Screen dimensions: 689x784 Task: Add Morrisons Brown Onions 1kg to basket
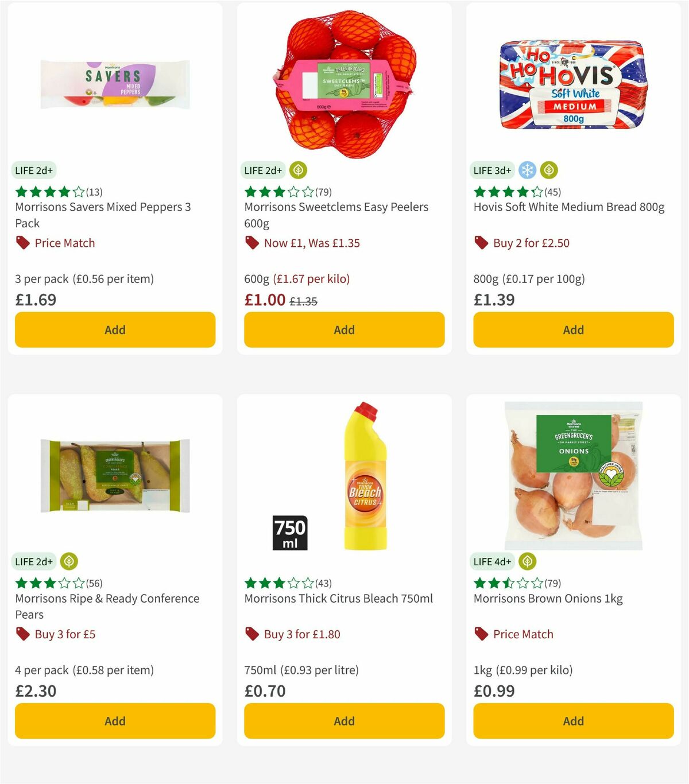[x=573, y=721]
